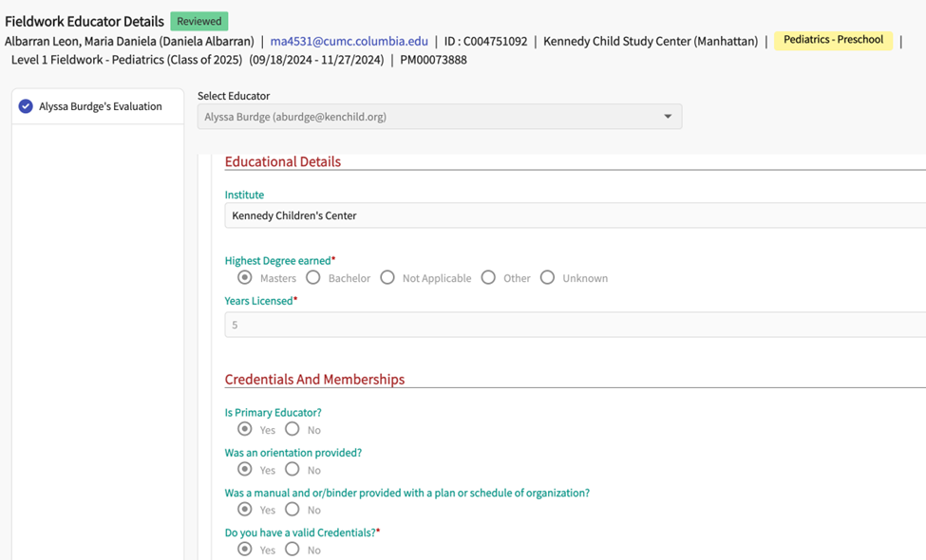The width and height of the screenshot is (926, 560).
Task: Open Alyssa Burdge's Evaluation tab
Action: (x=100, y=106)
